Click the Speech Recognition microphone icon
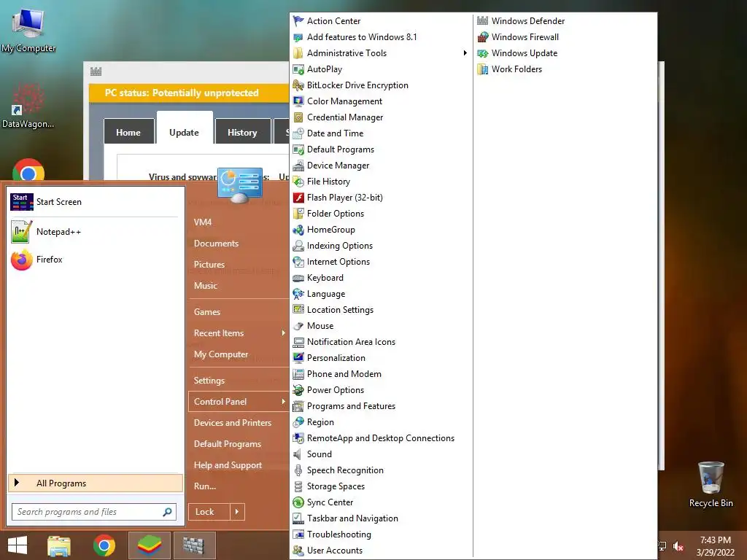The width and height of the screenshot is (747, 560). click(x=298, y=470)
